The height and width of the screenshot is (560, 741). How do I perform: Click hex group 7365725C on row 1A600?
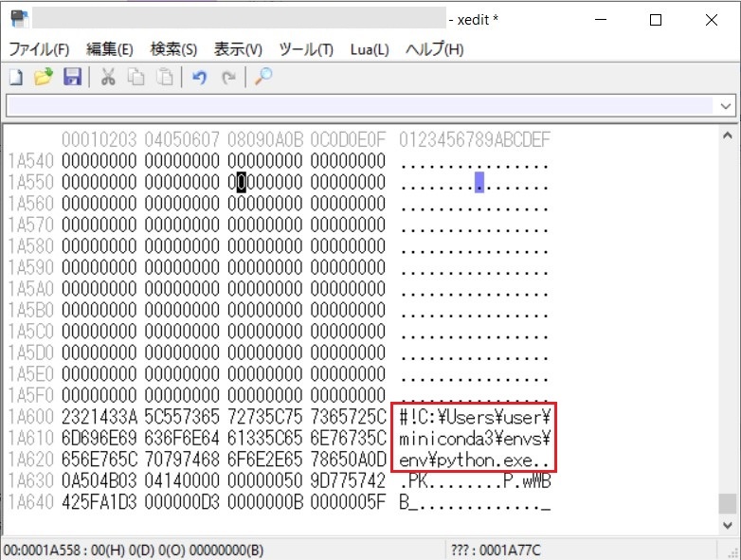pyautogui.click(x=349, y=417)
